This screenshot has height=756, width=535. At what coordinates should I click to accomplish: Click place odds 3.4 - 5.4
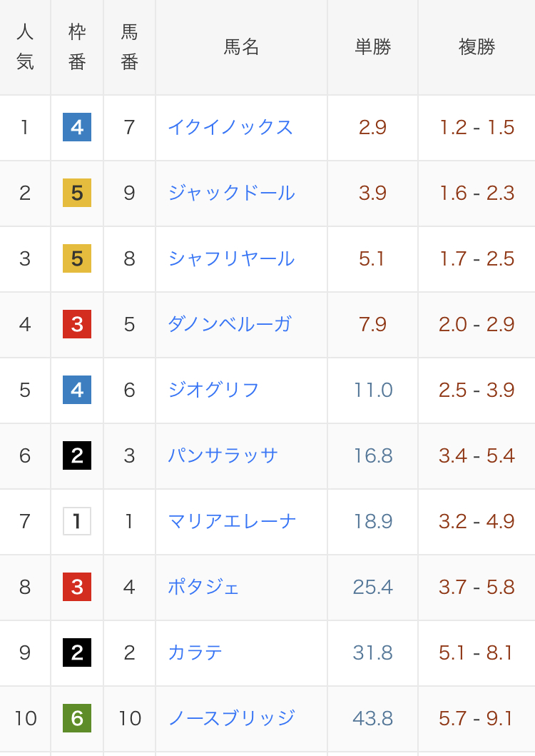[x=477, y=455]
